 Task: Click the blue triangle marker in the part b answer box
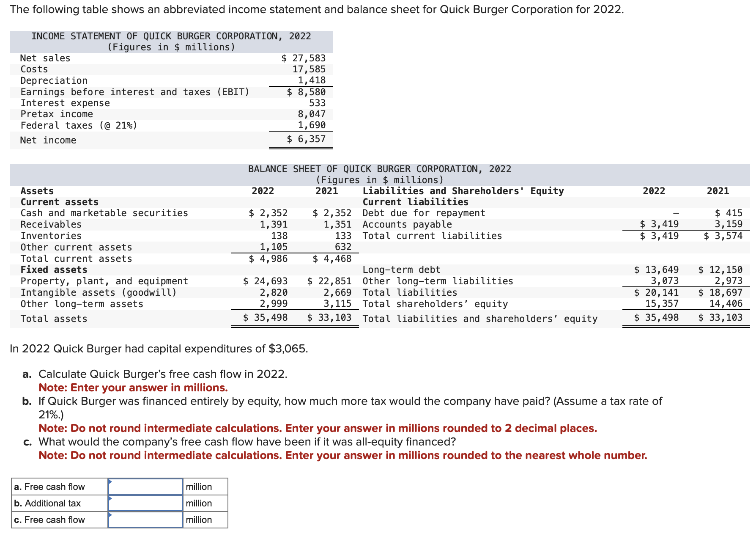(111, 499)
